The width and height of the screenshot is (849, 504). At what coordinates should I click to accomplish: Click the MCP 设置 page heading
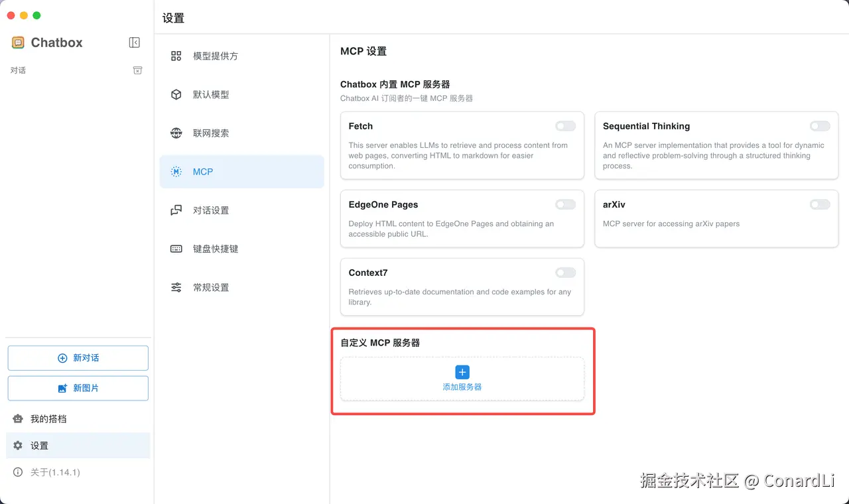(x=363, y=51)
